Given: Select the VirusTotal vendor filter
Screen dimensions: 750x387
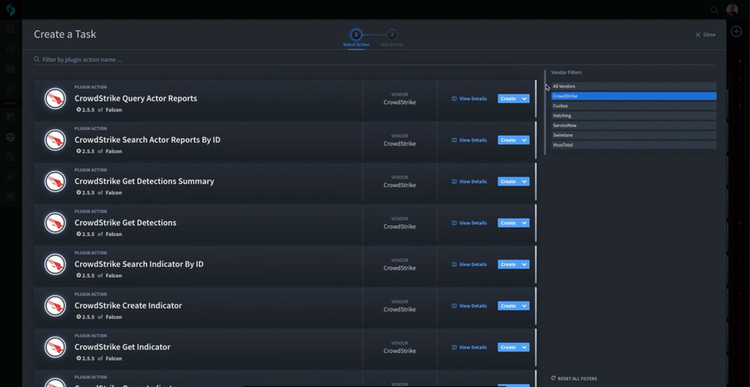Looking at the screenshot, I should (634, 145).
